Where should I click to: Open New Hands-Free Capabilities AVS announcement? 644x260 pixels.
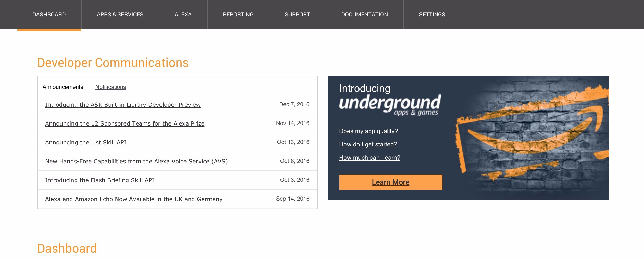coord(137,161)
